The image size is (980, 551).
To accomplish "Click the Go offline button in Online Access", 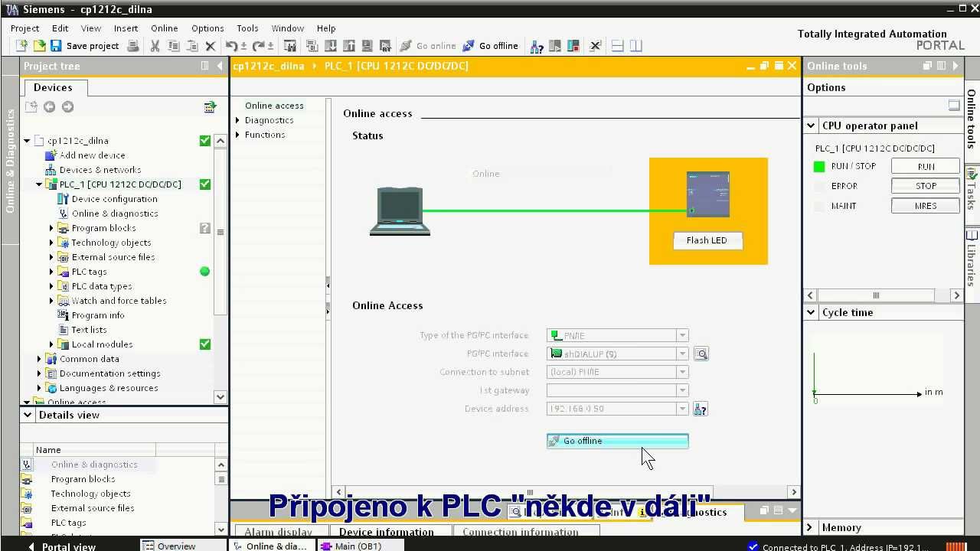I will 618,441.
